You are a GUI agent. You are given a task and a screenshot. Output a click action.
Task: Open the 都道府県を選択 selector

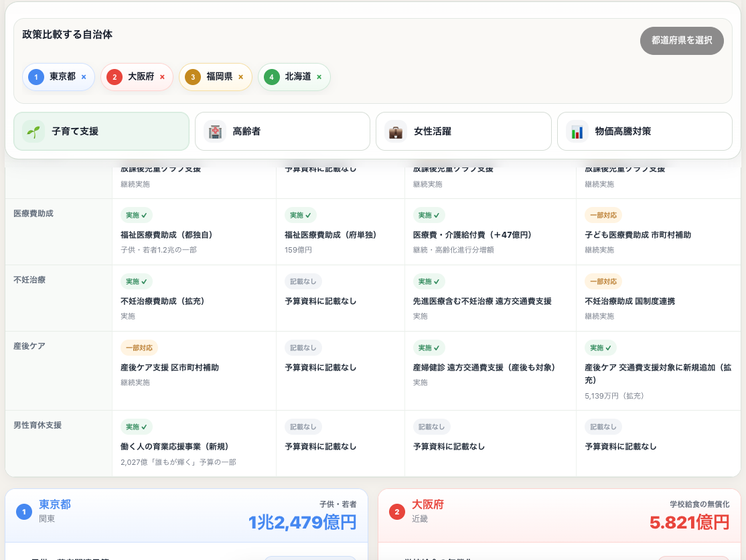tap(682, 40)
